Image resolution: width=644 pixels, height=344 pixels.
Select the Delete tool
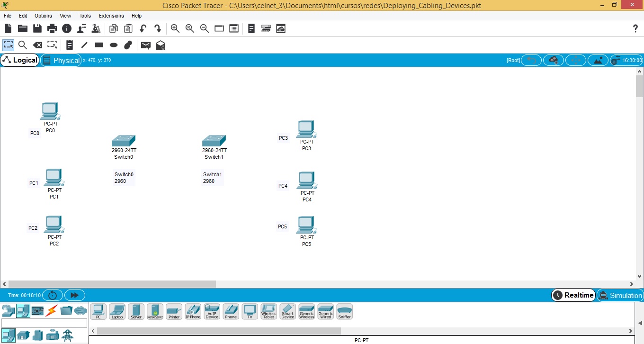37,45
